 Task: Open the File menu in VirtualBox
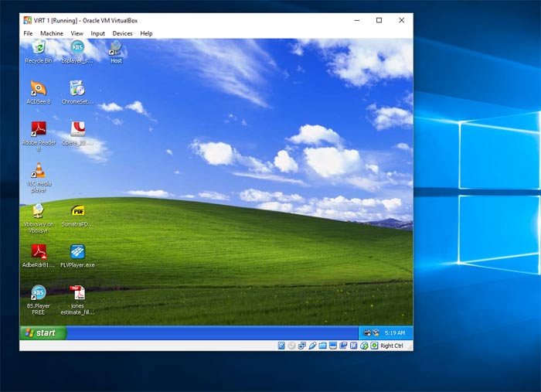pos(28,33)
